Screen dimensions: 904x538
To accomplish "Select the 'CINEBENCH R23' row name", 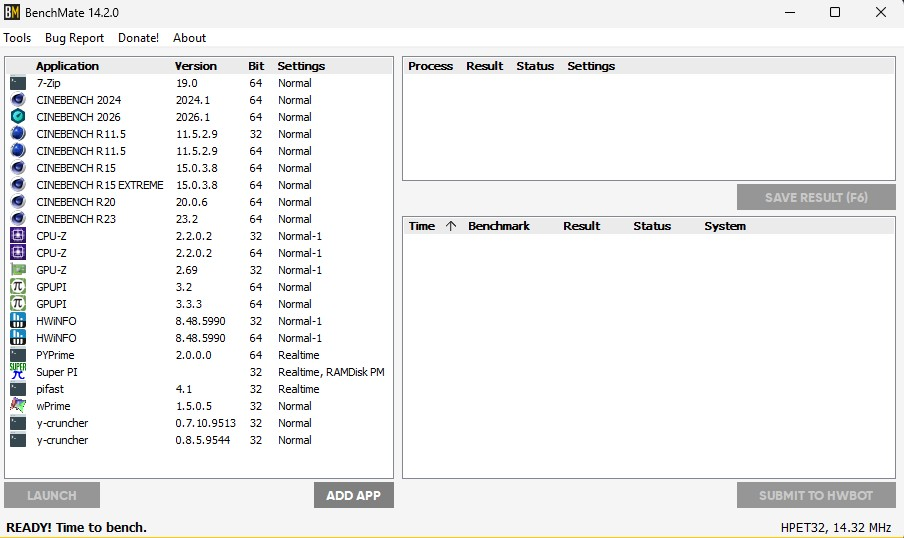I will (x=76, y=219).
